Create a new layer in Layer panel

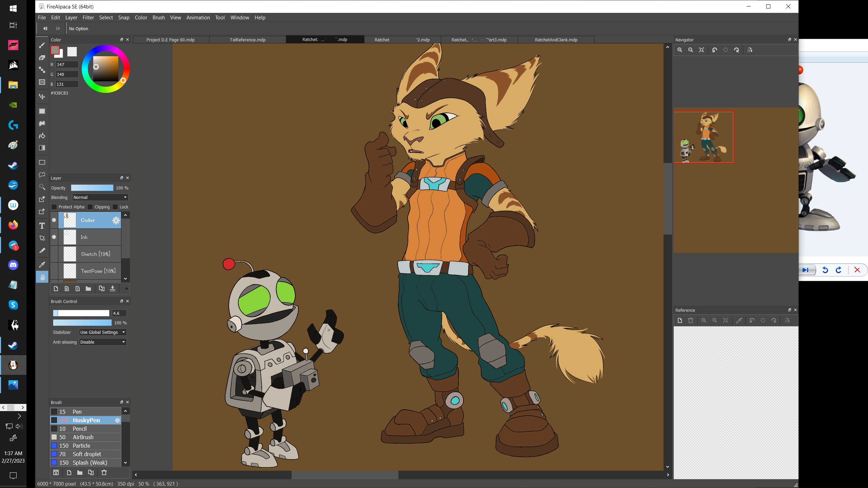click(56, 288)
